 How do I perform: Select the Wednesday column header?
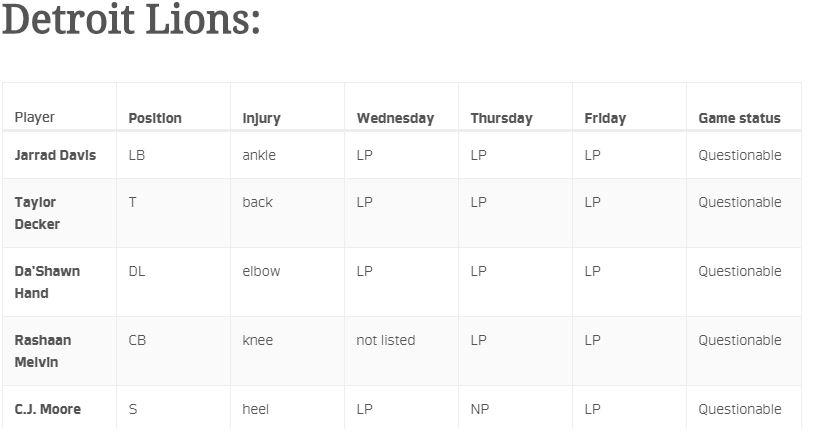pyautogui.click(x=395, y=119)
